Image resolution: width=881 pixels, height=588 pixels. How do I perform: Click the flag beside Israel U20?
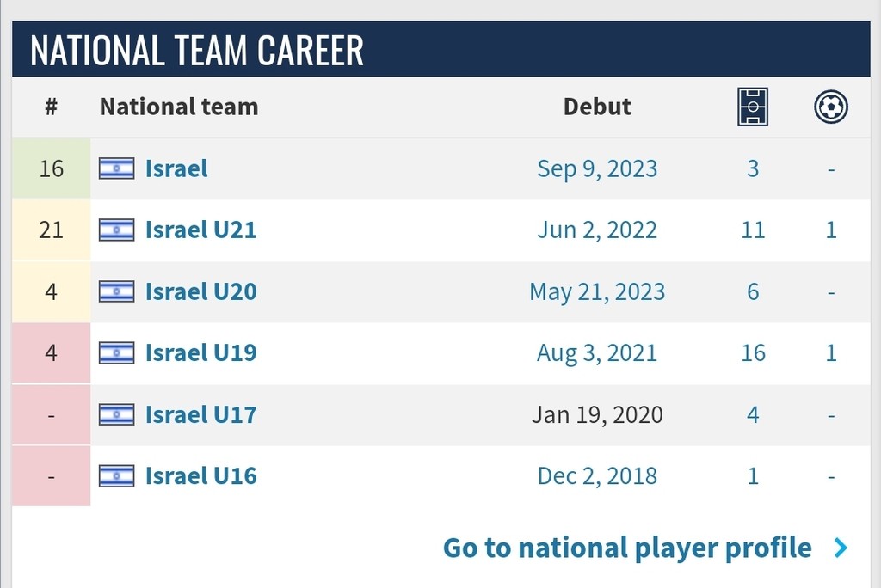(117, 291)
